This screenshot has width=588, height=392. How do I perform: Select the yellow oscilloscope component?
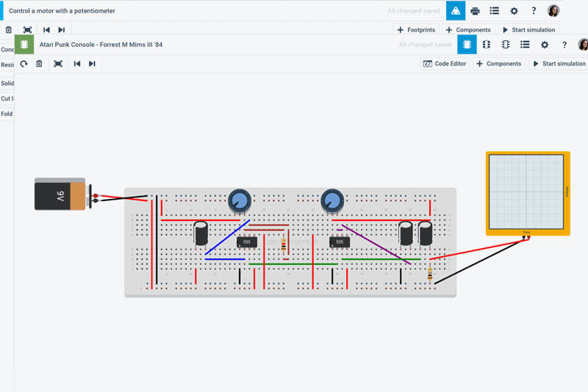coord(528,192)
